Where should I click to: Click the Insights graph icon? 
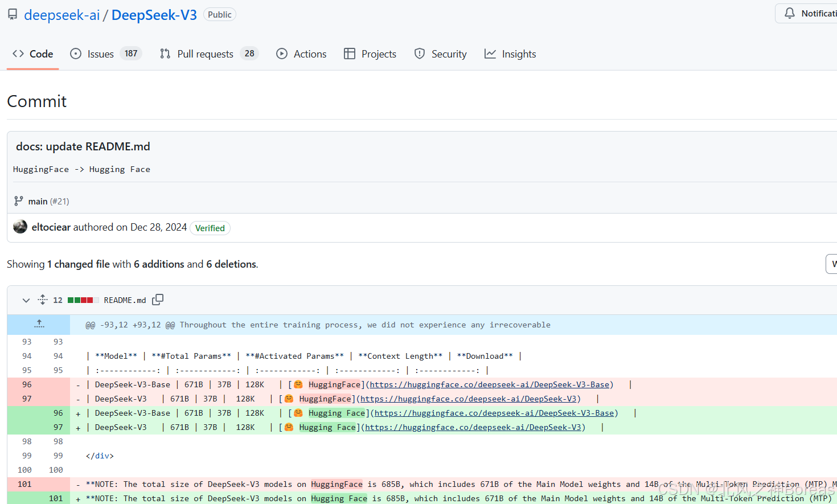(x=490, y=54)
